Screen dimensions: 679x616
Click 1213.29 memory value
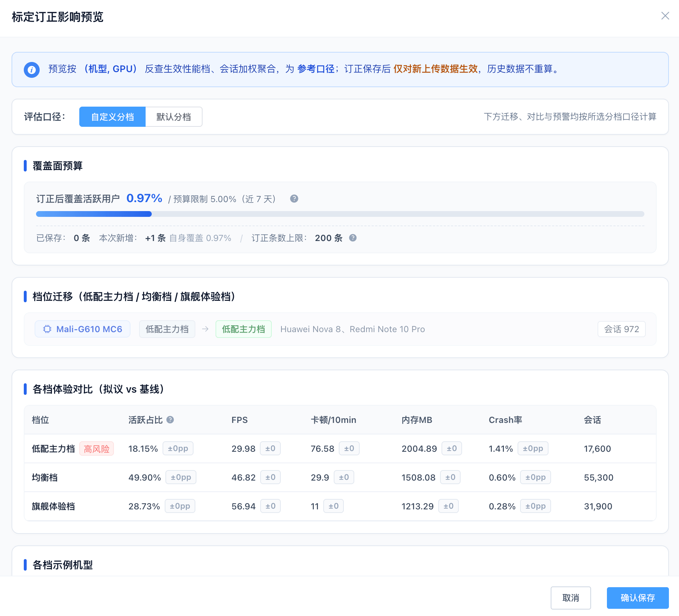(417, 506)
